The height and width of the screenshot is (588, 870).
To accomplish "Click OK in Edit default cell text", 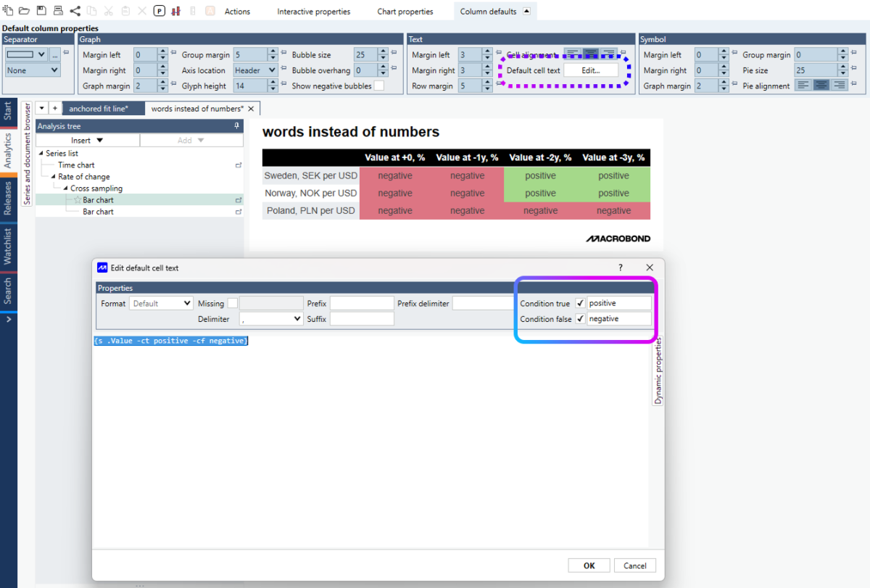I will point(589,566).
